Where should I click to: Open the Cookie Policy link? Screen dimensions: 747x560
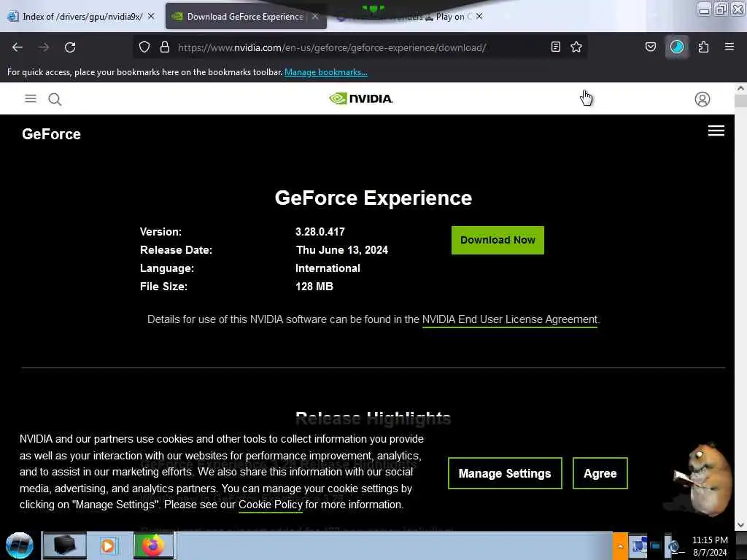tap(271, 505)
